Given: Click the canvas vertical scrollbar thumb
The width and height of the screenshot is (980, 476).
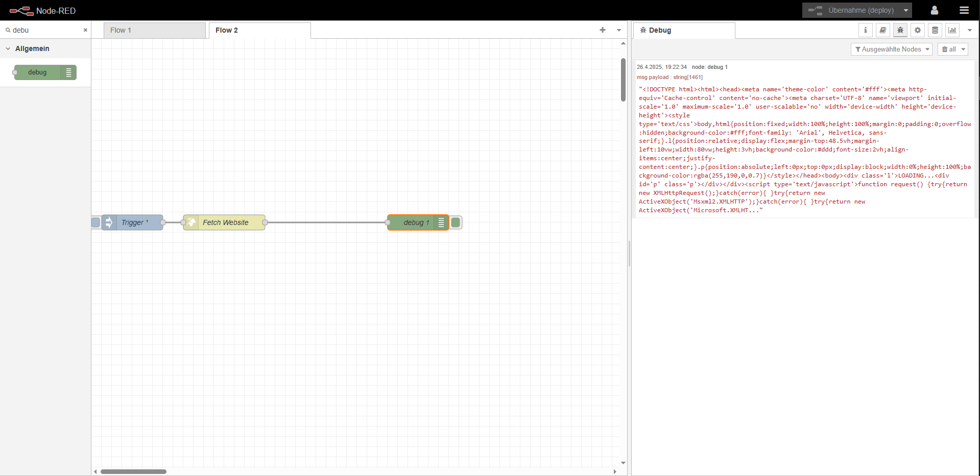Looking at the screenshot, I should [x=623, y=80].
